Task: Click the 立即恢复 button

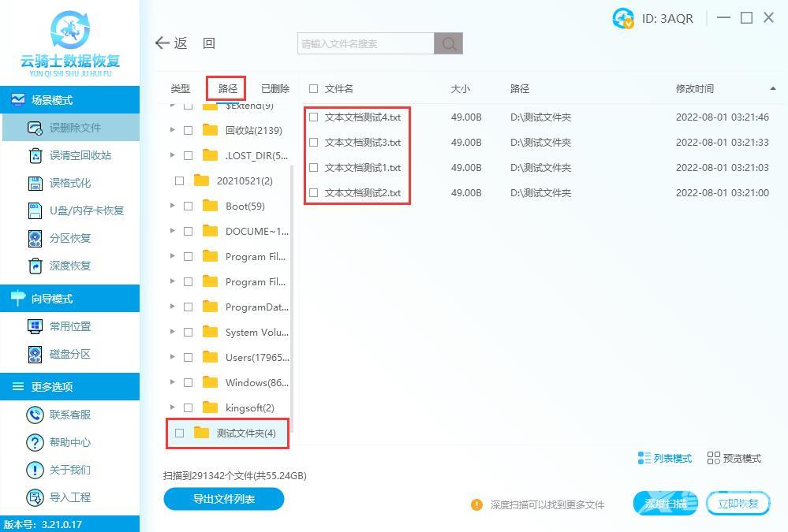Action: [738, 504]
